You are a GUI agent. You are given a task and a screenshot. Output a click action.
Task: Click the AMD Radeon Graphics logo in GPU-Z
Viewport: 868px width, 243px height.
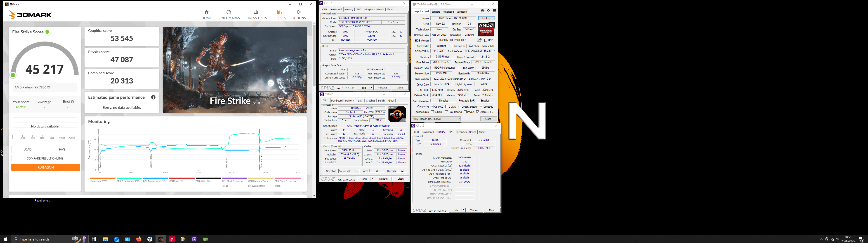[486, 29]
